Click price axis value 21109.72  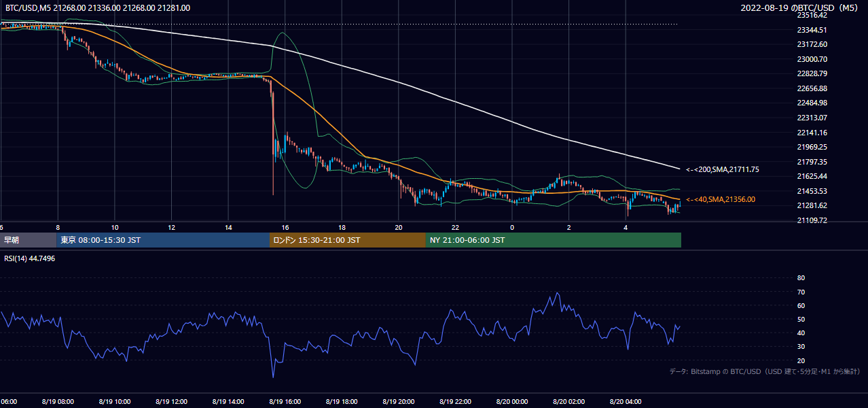(812, 220)
